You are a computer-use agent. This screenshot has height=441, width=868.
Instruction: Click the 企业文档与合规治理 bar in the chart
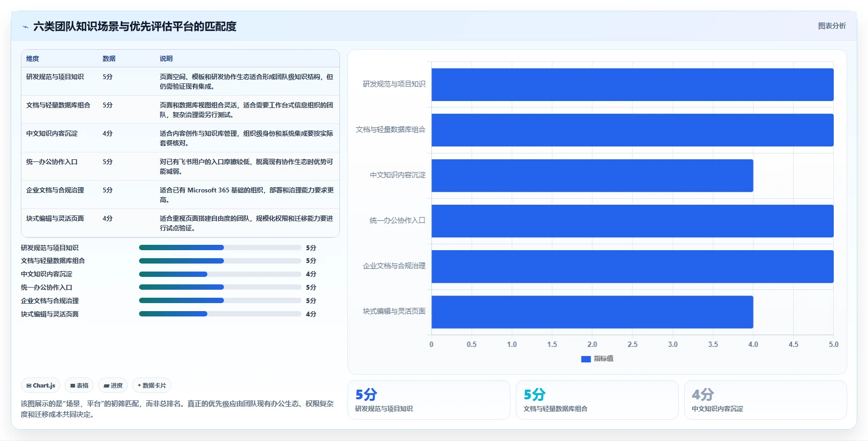click(x=632, y=266)
